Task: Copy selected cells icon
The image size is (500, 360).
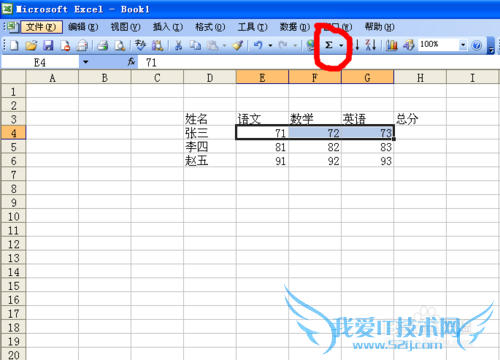Action: pos(195,45)
